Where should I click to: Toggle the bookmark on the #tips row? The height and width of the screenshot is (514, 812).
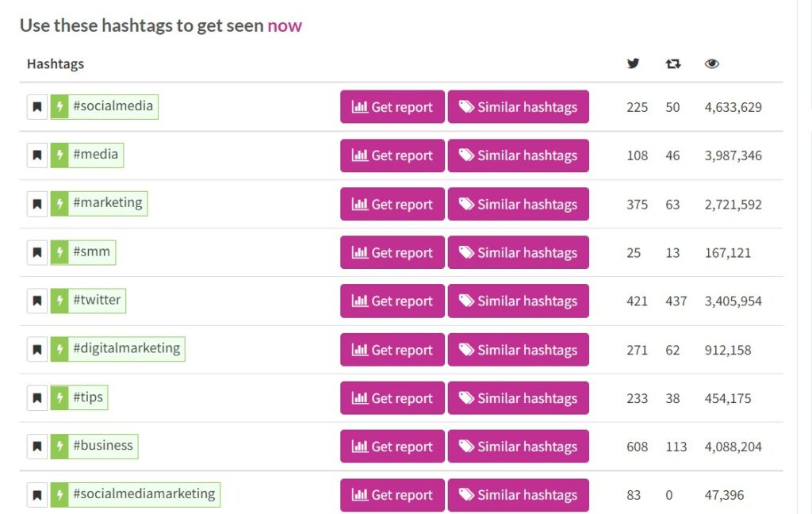pyautogui.click(x=36, y=397)
